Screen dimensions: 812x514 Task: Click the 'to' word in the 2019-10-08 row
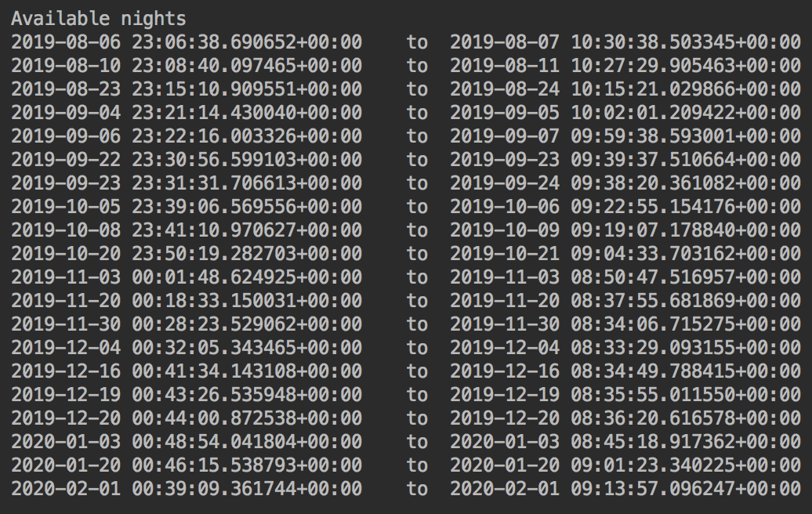click(418, 230)
